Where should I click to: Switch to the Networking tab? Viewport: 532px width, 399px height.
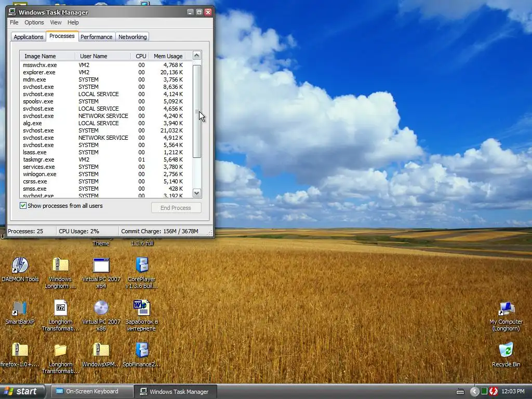tap(132, 37)
